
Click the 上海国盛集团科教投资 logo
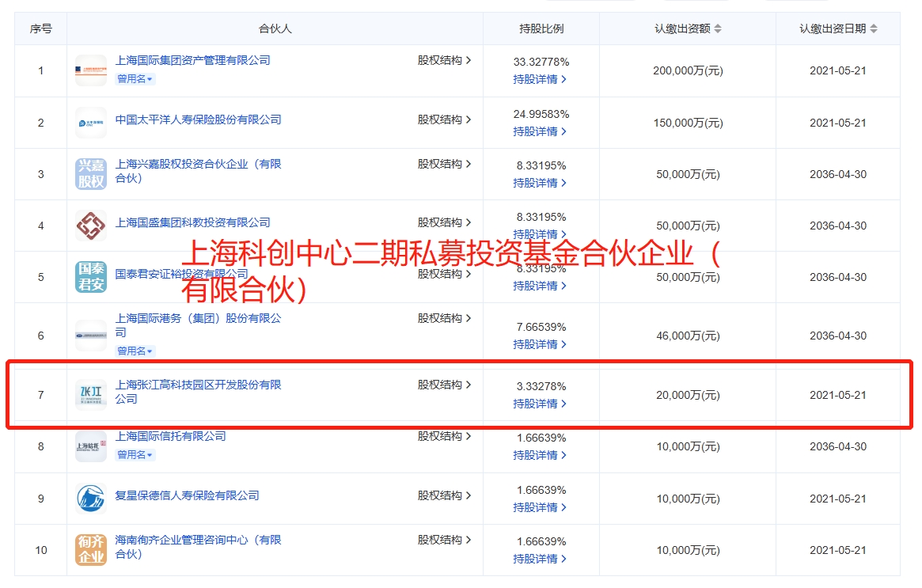[91, 226]
